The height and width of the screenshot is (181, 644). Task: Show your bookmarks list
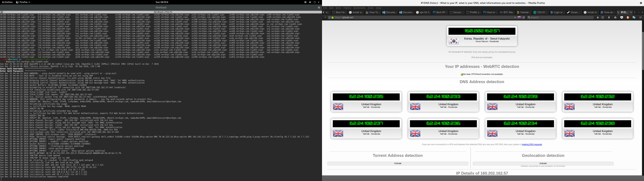point(603,17)
